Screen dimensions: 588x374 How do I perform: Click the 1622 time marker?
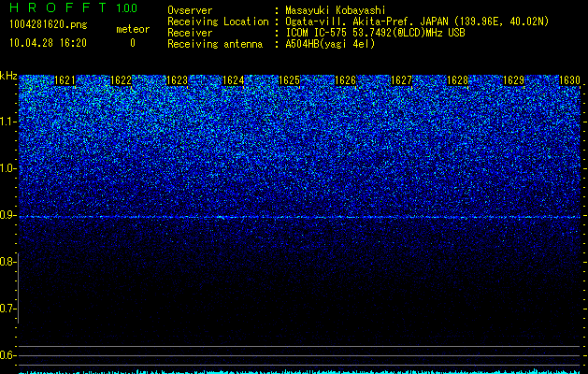click(122, 80)
